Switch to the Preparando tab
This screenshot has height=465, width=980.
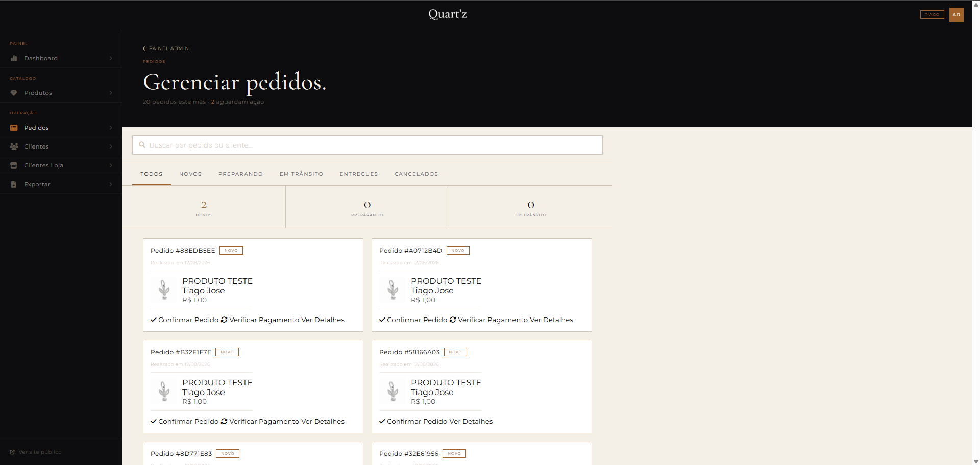[240, 174]
